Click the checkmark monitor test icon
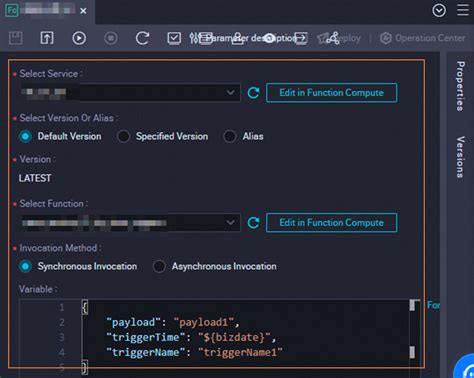This screenshot has height=378, width=474. (174, 38)
